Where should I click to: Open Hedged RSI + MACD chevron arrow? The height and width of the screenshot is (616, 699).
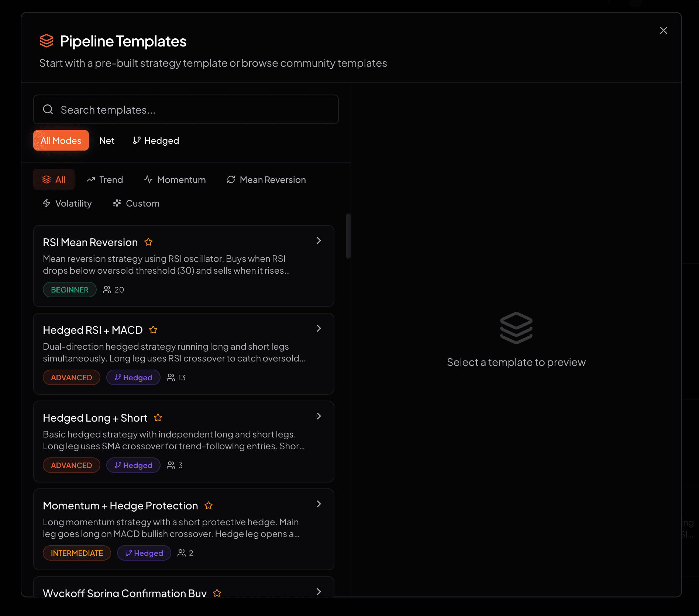[x=319, y=329]
